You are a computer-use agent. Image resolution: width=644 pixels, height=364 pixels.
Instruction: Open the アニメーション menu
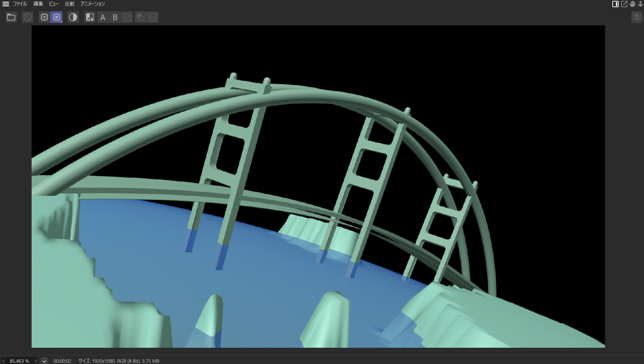(93, 4)
